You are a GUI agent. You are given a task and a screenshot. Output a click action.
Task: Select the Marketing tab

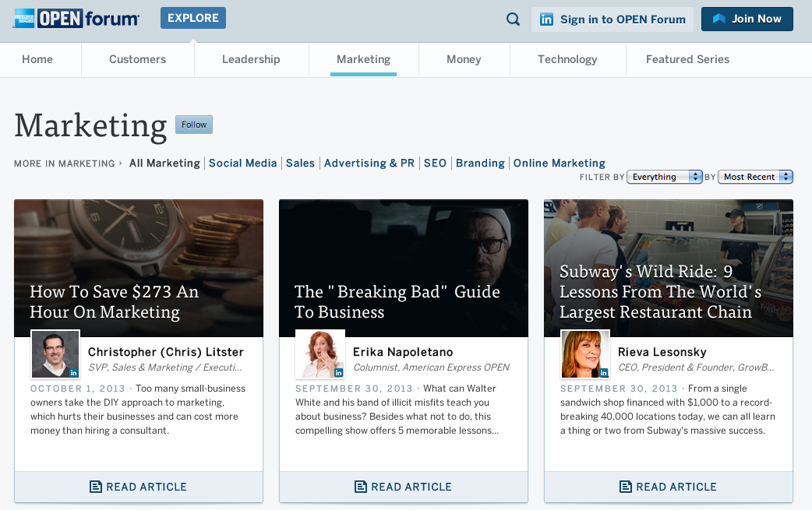point(364,59)
